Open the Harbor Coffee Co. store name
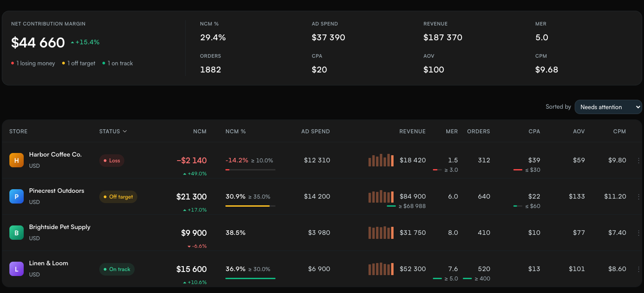 [55, 154]
